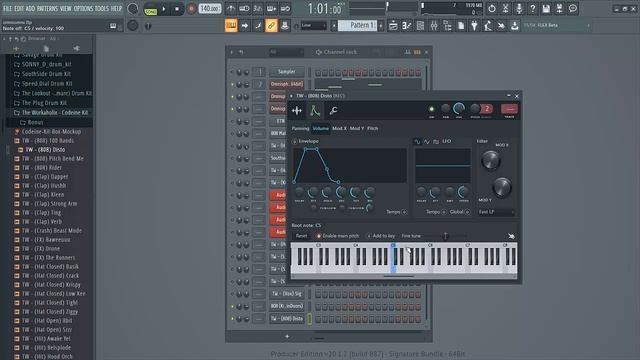Select the triangle LFO shape

(x=427, y=142)
